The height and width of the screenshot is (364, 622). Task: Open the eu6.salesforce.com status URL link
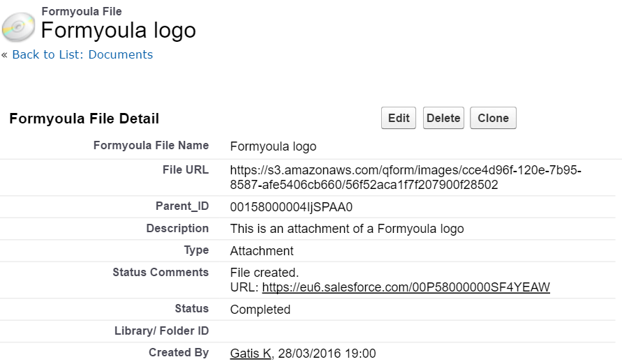(406, 287)
